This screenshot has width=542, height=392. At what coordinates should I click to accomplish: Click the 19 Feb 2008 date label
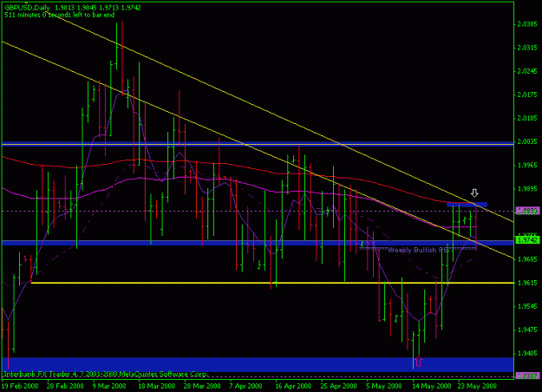point(20,386)
